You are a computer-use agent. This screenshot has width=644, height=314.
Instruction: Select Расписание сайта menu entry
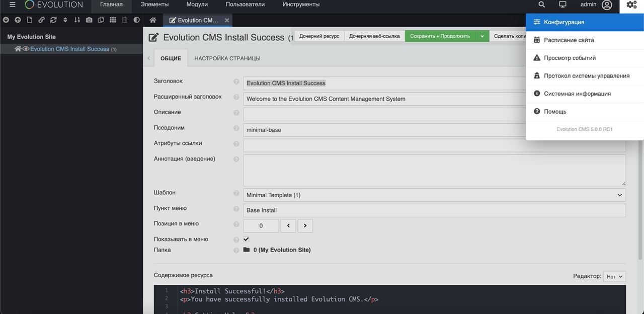click(x=585, y=40)
